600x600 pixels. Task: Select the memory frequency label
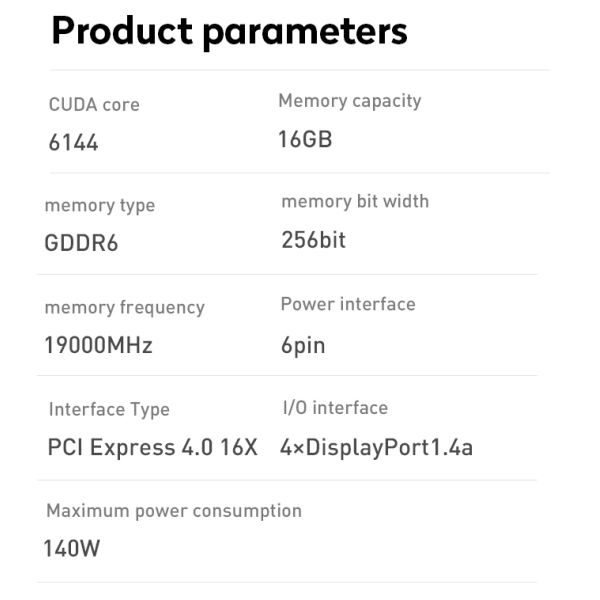124,308
